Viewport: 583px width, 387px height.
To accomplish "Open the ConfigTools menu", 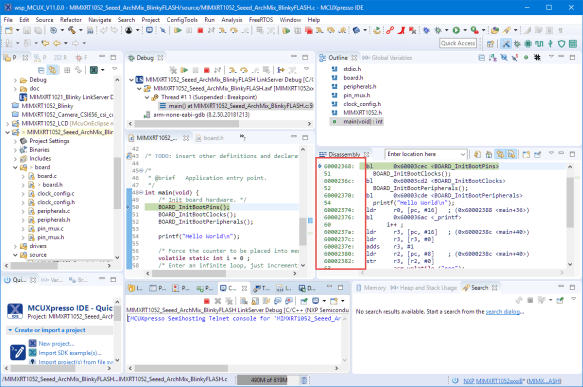I will pyautogui.click(x=182, y=20).
